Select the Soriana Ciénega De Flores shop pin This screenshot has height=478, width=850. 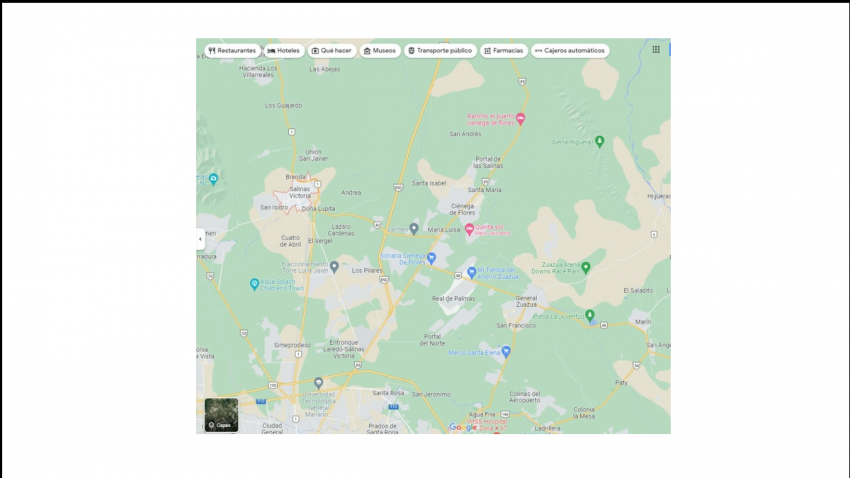click(x=432, y=258)
